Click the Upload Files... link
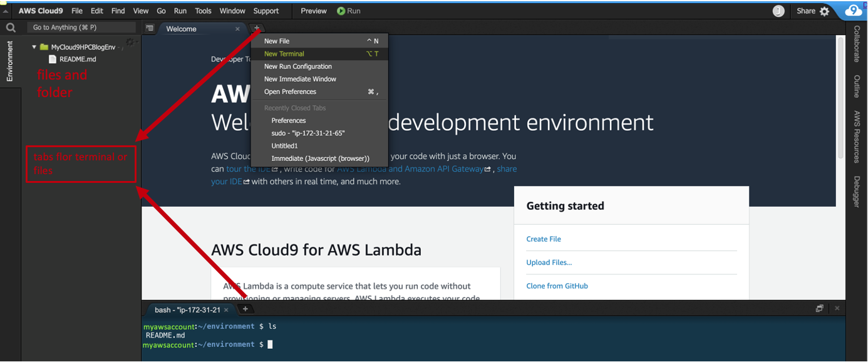Screen dimensions: 868x362 (549, 262)
